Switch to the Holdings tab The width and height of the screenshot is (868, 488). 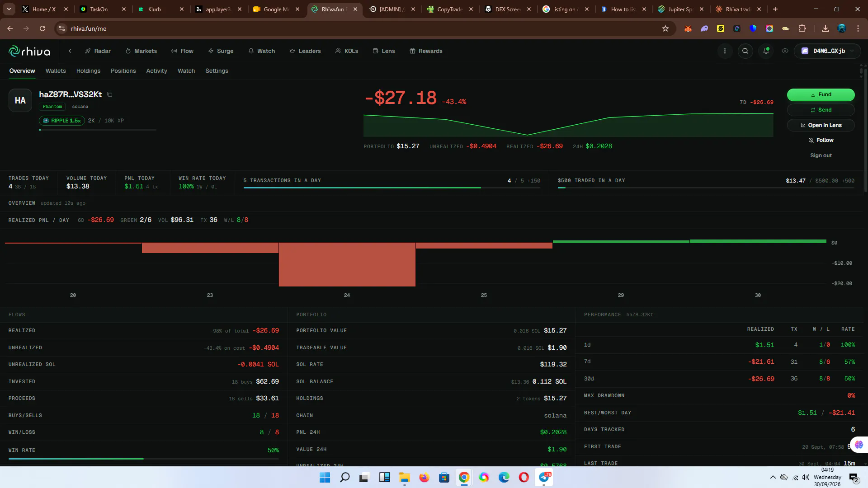pos(88,71)
